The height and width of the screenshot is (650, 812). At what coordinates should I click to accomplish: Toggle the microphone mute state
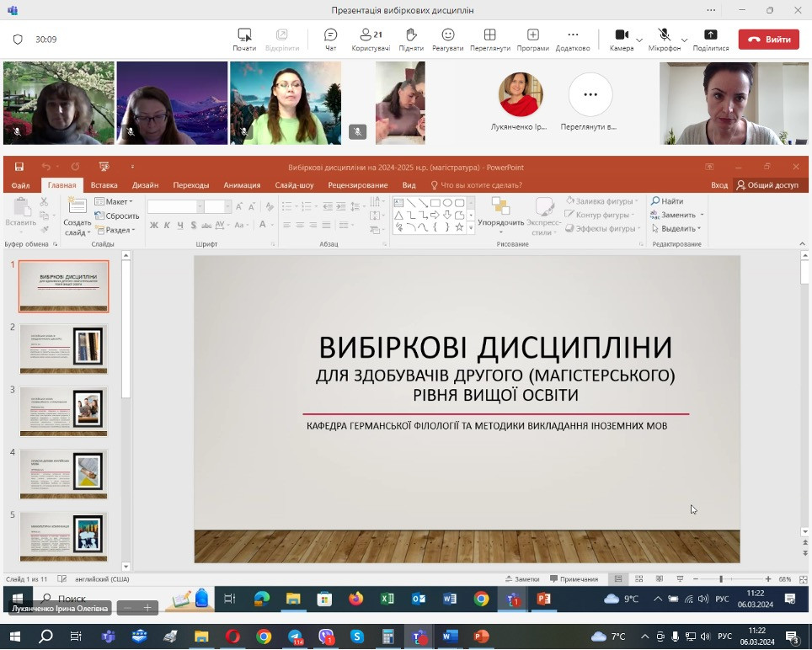(x=664, y=35)
